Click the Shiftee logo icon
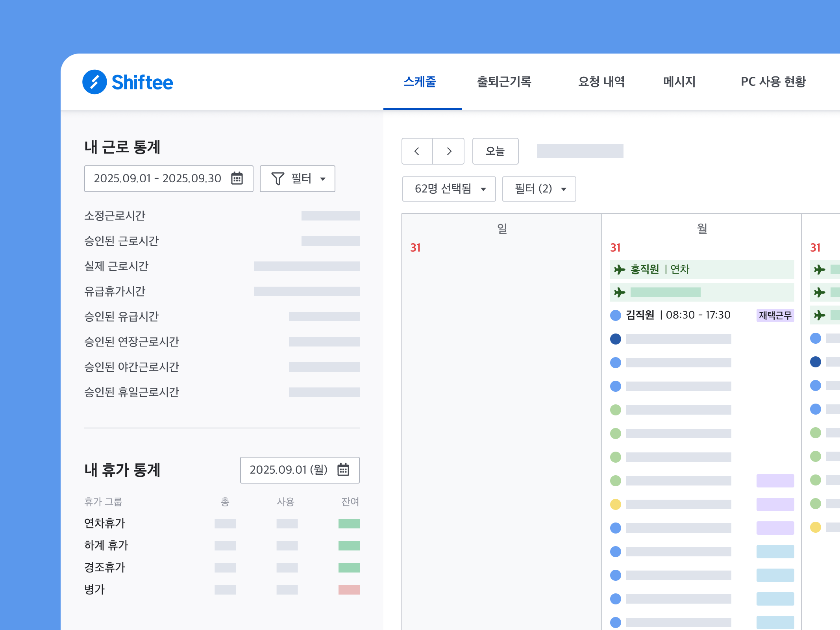Screen dimensions: 840x630 click(94, 82)
